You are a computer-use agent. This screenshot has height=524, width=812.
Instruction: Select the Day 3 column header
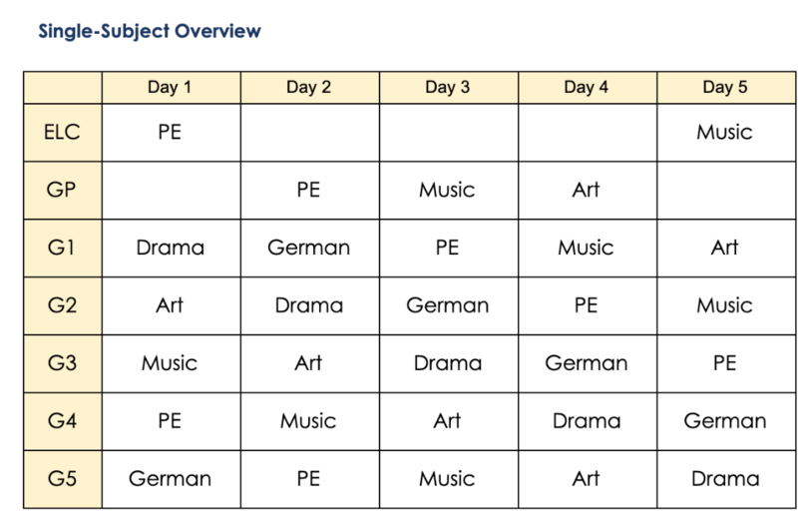(x=449, y=88)
